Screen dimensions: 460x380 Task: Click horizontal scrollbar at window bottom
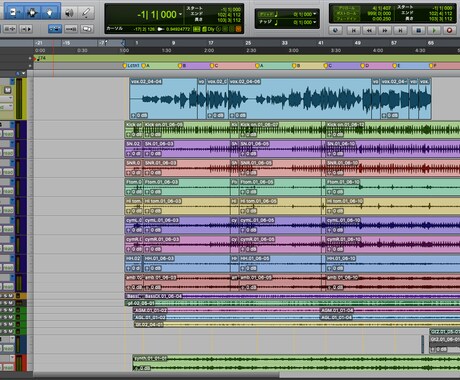click(157, 376)
